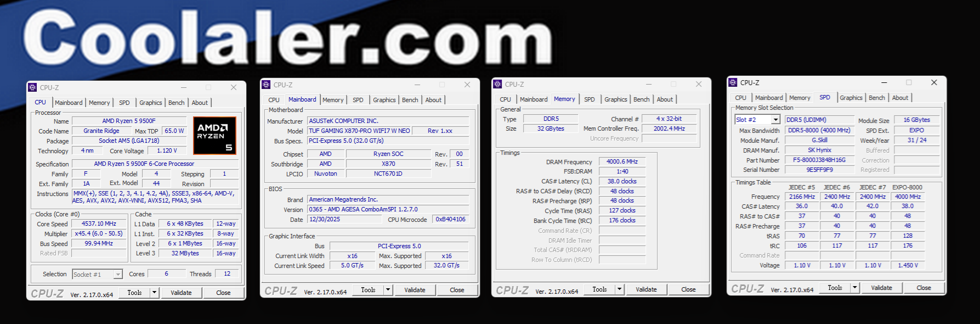Click Serial Number 9E5FF9F9 field

(819, 170)
